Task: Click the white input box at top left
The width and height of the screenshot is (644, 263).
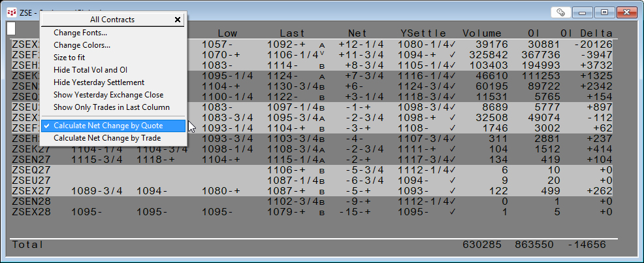Action: [11, 29]
